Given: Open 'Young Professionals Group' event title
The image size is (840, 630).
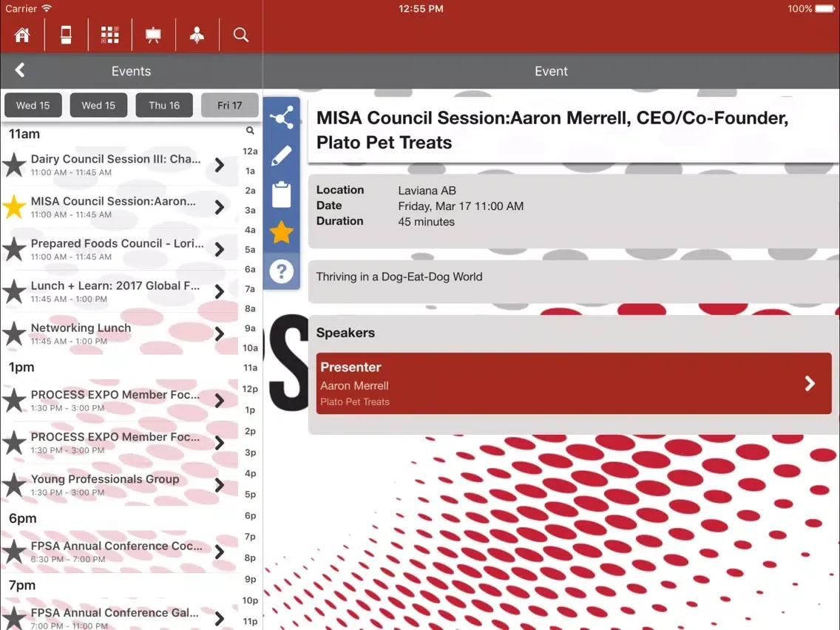Looking at the screenshot, I should (105, 479).
